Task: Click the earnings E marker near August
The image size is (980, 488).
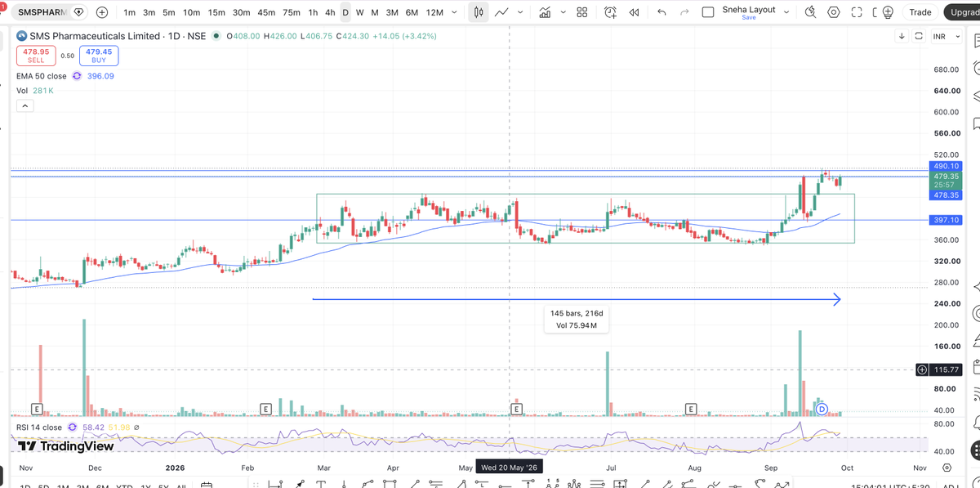Action: pos(691,409)
